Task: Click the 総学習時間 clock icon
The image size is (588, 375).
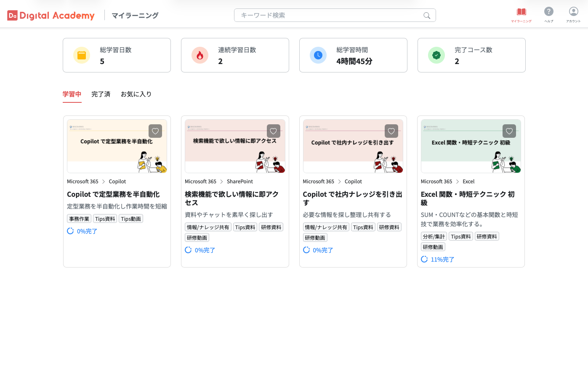Action: click(x=318, y=55)
